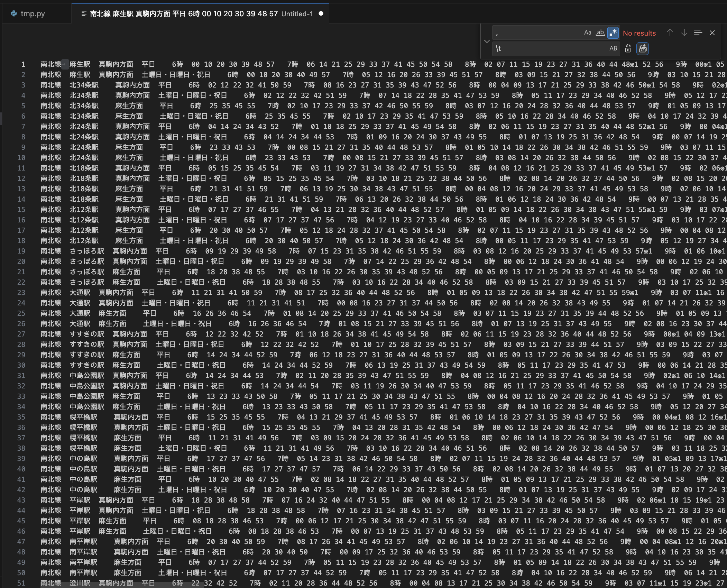Click line number 25 in gutter
This screenshot has height=588, width=727.
coord(21,313)
